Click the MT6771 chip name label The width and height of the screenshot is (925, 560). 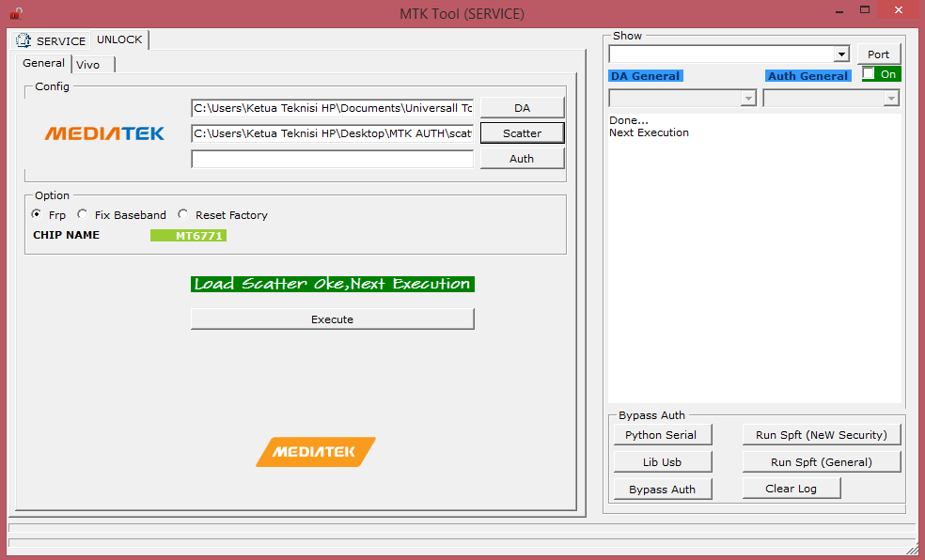coord(188,236)
